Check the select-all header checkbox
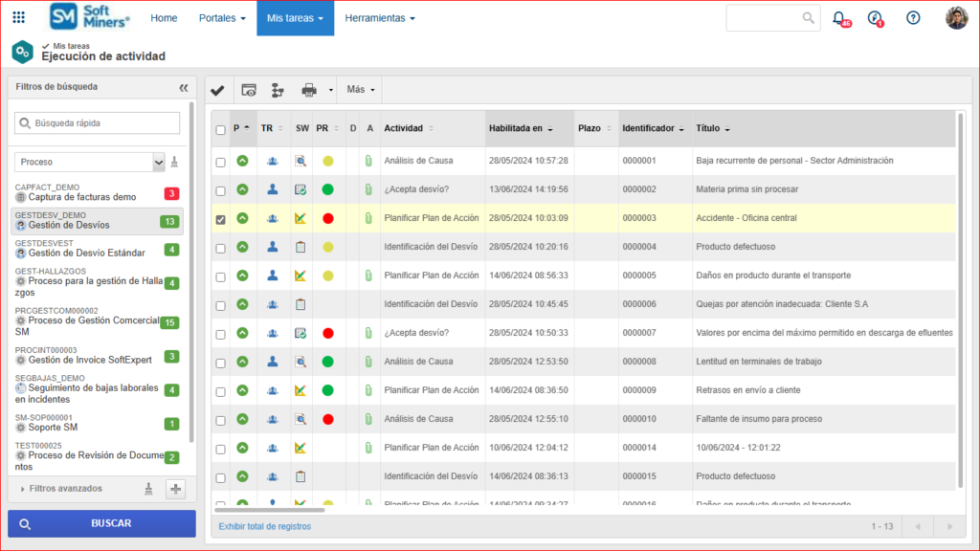 click(x=221, y=129)
